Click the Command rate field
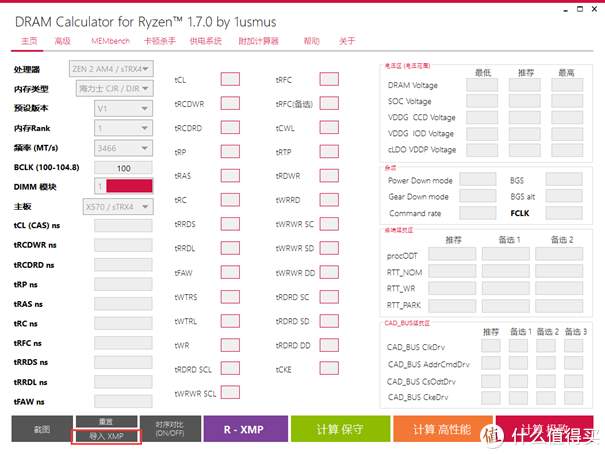605x454 pixels. [478, 213]
